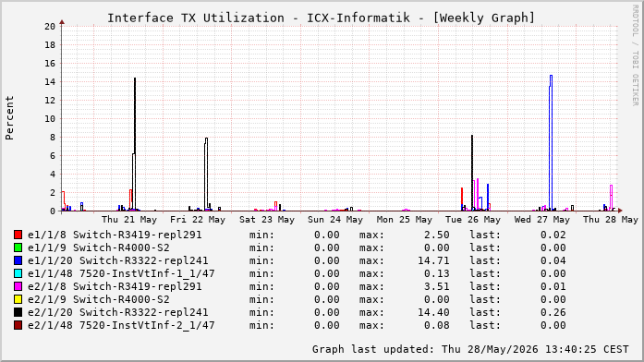Viewport: 644px width, 362px height.
Task: Click the legend label e1/1/8 Switch-R3419-repl291
Action: [115, 235]
